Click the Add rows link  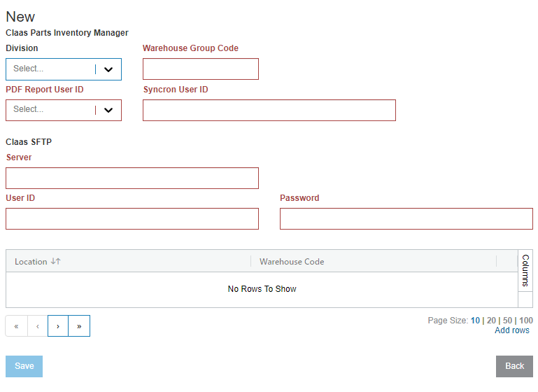pos(512,330)
